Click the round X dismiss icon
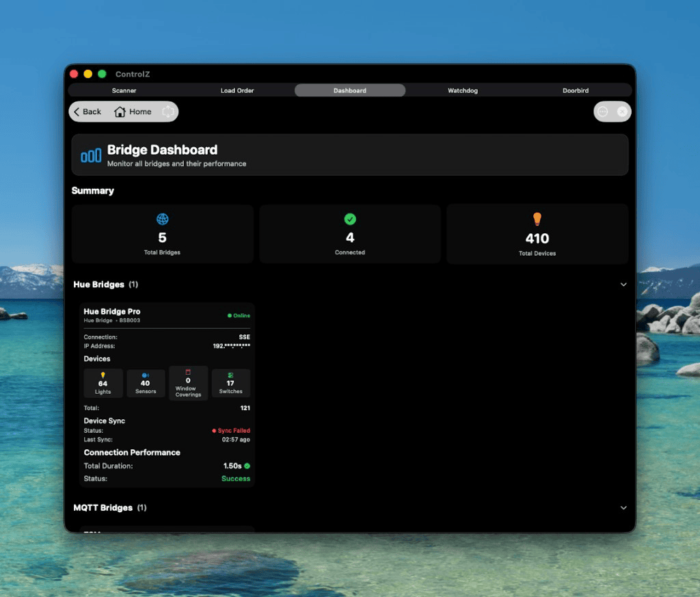 622,111
